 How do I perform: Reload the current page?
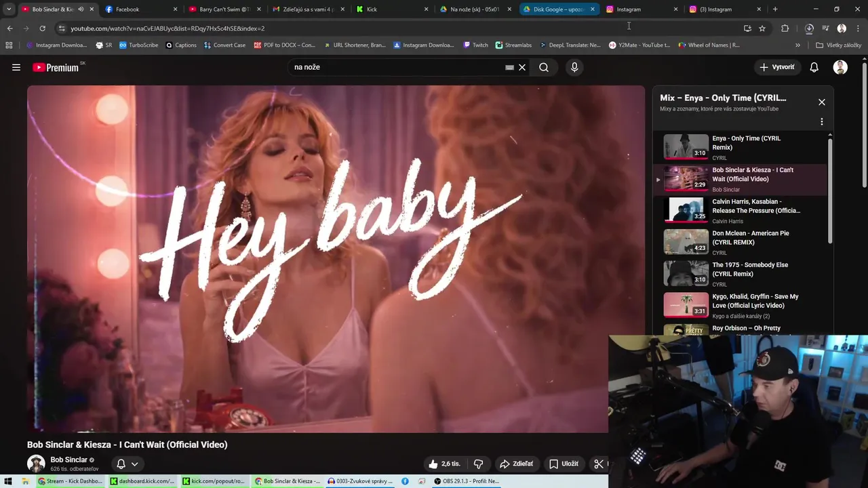[42, 28]
